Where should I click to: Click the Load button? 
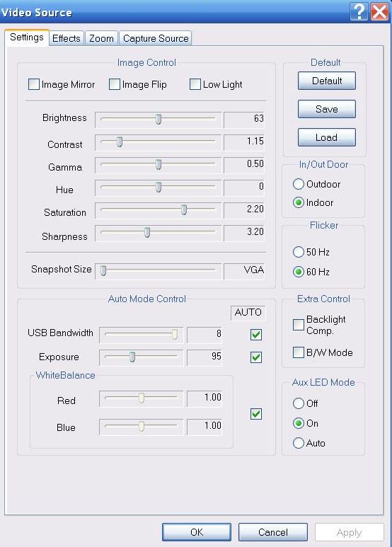tap(327, 137)
